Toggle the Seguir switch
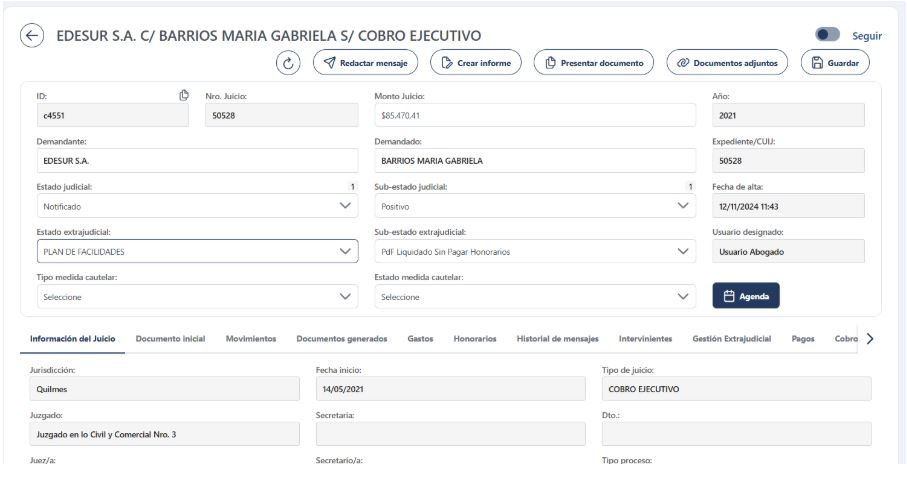 [827, 35]
